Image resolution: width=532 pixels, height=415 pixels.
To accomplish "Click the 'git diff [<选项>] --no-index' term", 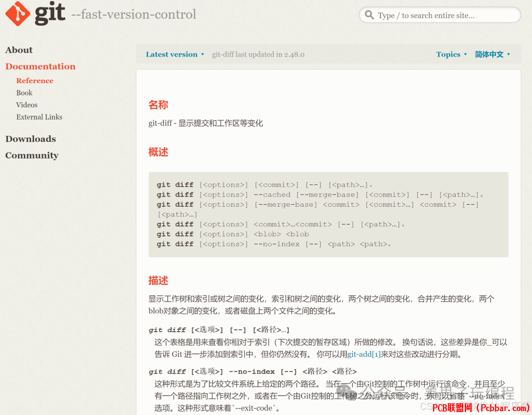I will [253, 371].
